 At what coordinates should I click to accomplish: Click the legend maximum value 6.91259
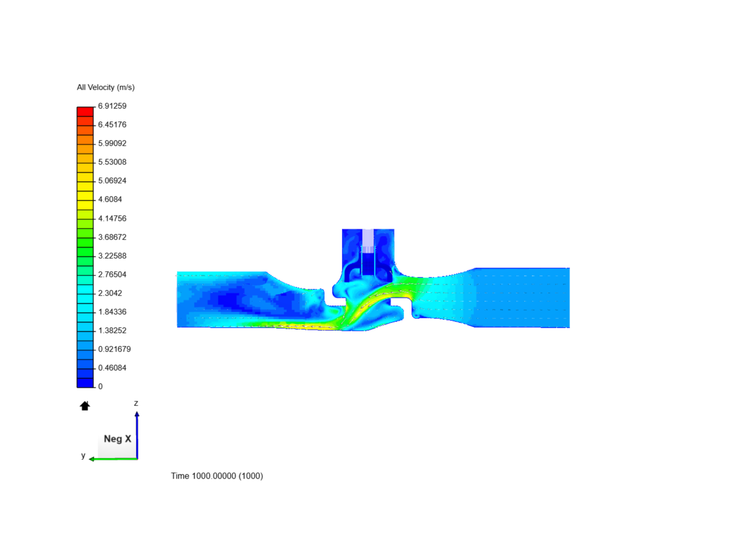[x=112, y=106]
